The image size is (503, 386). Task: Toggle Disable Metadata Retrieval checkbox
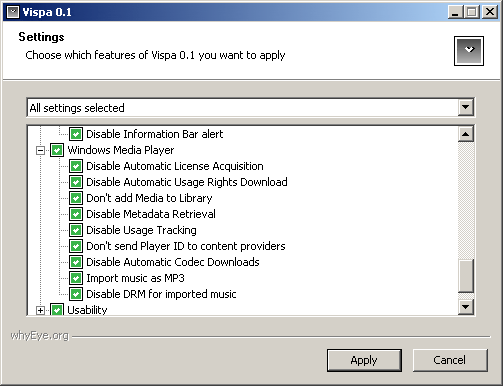pyautogui.click(x=76, y=214)
